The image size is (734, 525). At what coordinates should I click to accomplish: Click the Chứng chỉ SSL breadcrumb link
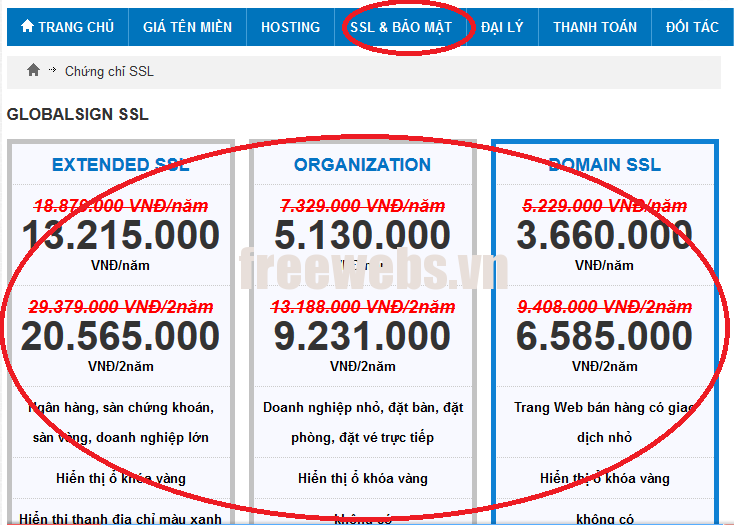click(x=109, y=72)
